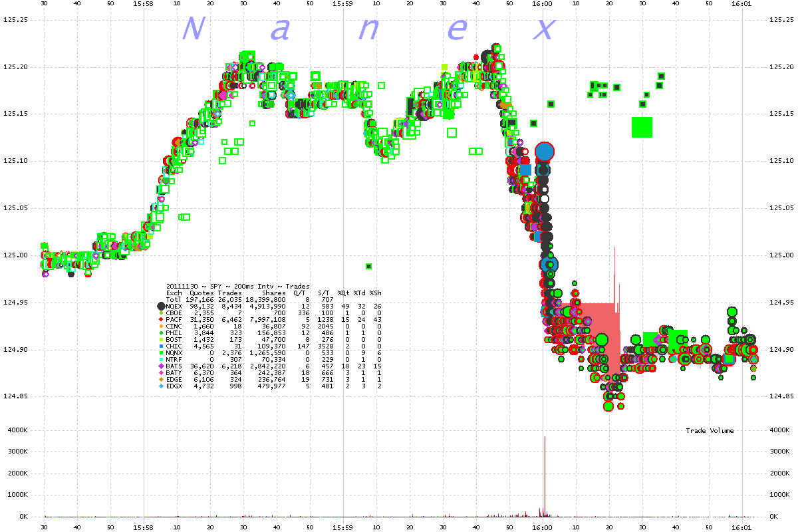This screenshot has width=798, height=532.
Task: Select the blue circle trade marker near 124.99
Action: (549, 265)
